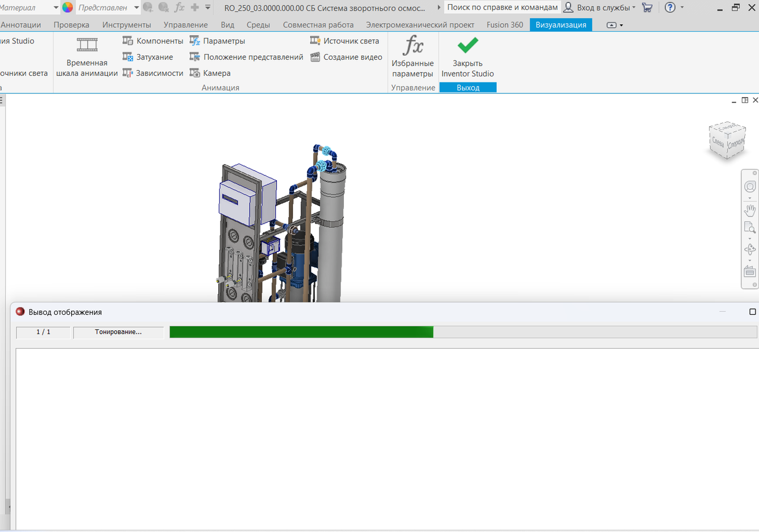Open the Совместная работа tab
The image size is (759, 532).
318,25
